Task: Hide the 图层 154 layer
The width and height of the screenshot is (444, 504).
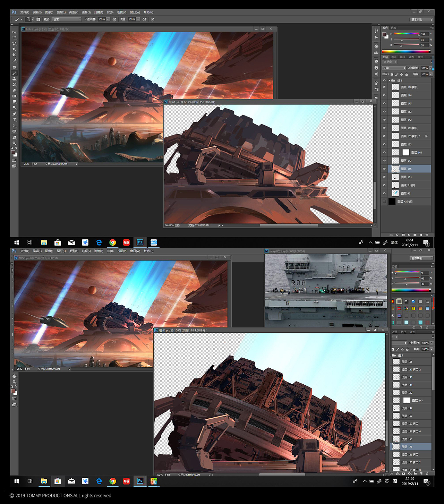Action: (x=384, y=177)
